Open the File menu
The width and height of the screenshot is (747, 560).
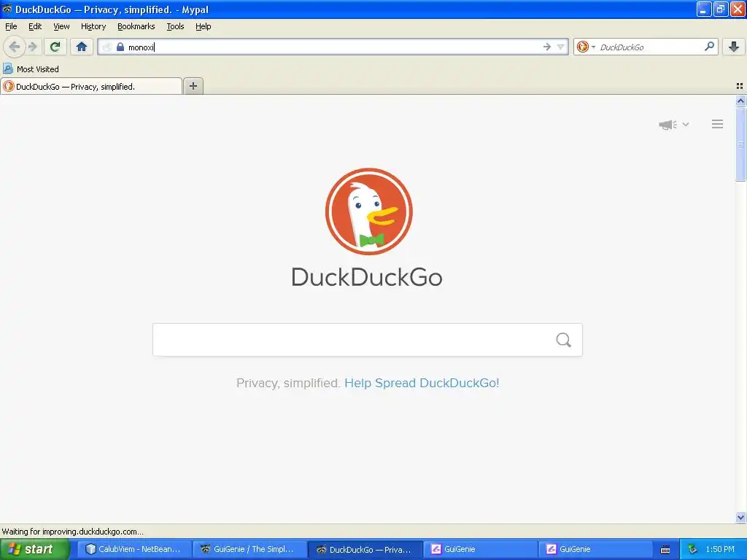[11, 26]
